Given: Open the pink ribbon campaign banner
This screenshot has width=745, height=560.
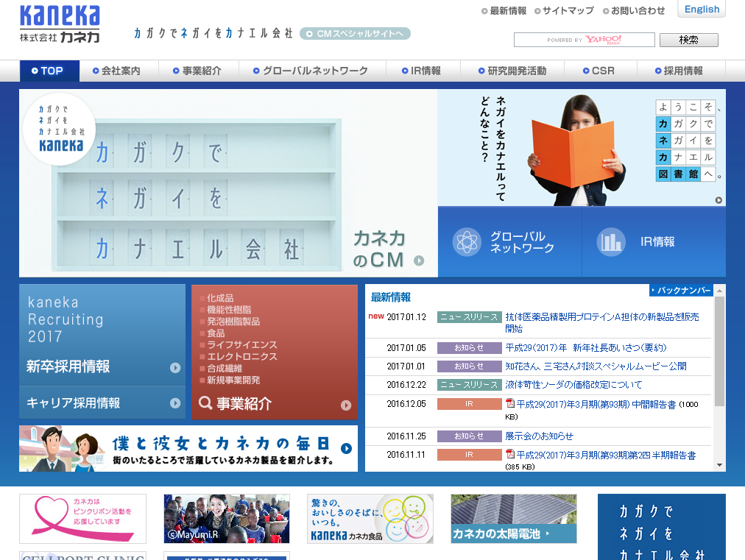Looking at the screenshot, I should tap(82, 519).
